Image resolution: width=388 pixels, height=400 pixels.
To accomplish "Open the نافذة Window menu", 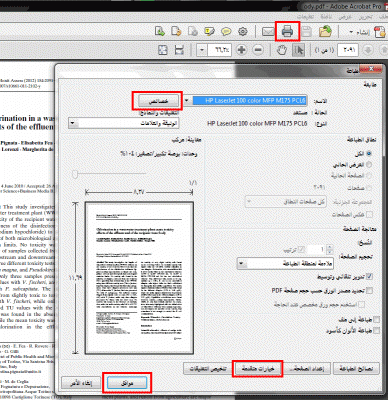I will (x=326, y=17).
